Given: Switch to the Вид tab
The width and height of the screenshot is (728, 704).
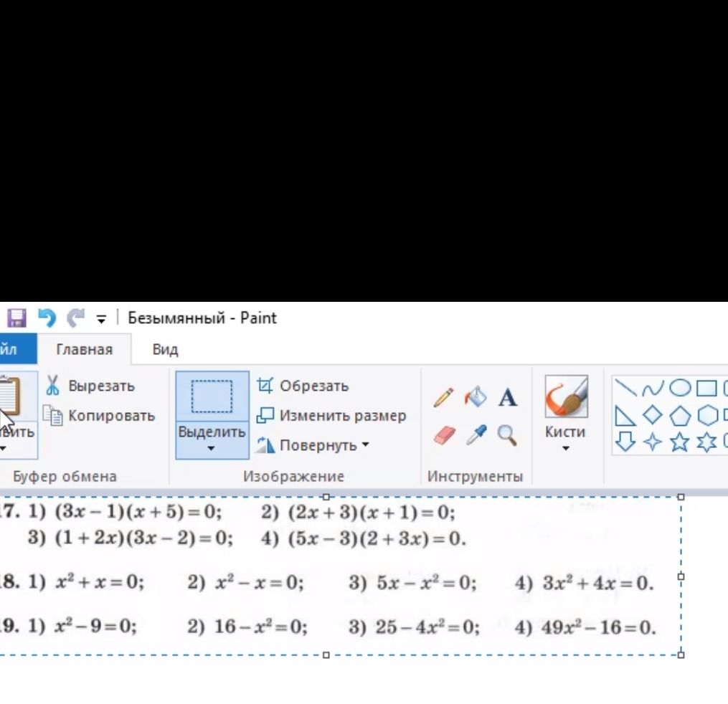Looking at the screenshot, I should 165,349.
